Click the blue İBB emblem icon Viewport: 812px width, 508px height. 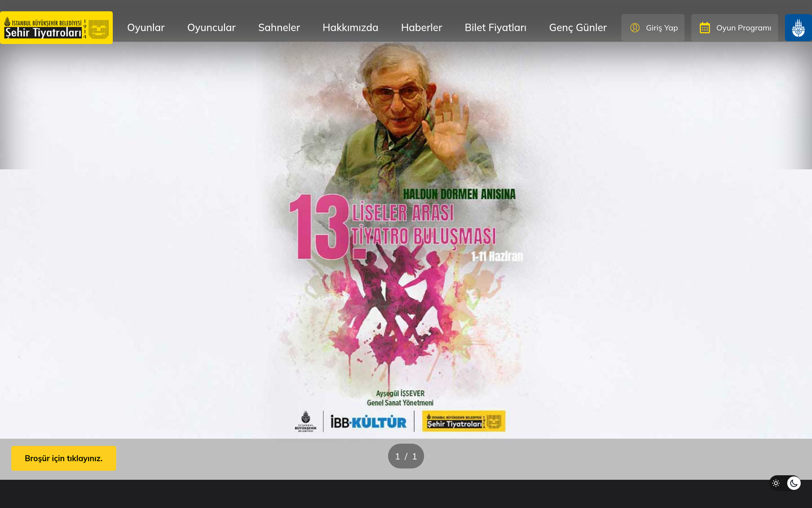[x=798, y=28]
